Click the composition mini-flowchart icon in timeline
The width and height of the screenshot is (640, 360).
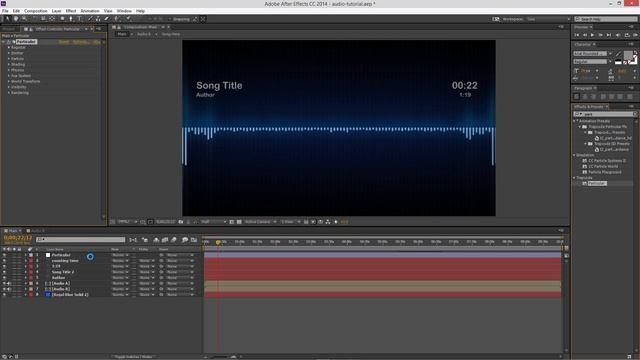point(133,240)
